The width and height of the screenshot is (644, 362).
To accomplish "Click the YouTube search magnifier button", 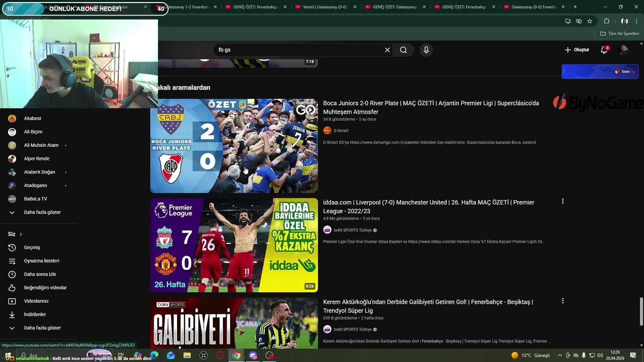I will point(404,50).
